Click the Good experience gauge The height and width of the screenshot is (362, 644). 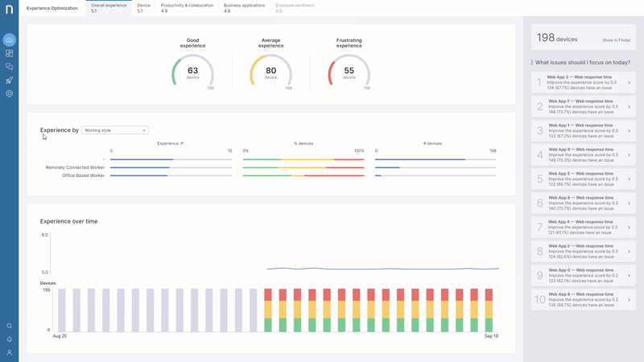[x=192, y=72]
